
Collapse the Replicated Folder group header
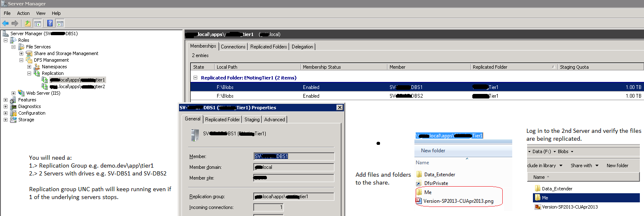(195, 77)
